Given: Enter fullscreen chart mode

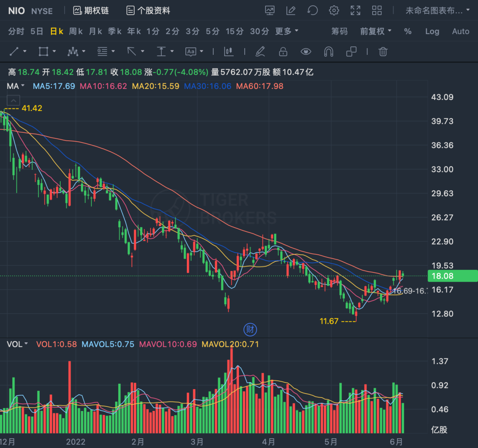Looking at the screenshot, I should coord(355,11).
